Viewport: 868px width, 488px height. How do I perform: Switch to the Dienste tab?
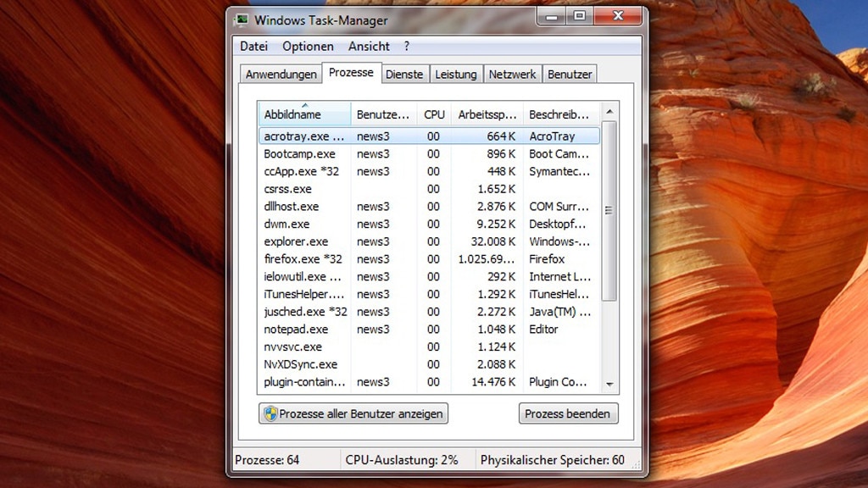pyautogui.click(x=404, y=74)
